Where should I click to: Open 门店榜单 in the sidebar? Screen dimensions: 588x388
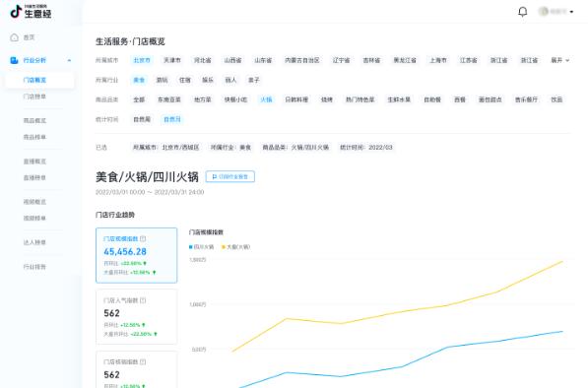coord(34,97)
